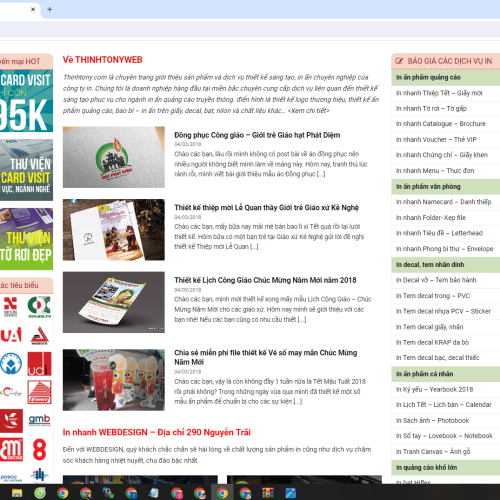Image resolution: width=500 pixels, height=500 pixels.
Task: Open In nhanh Tiêu đề – Letterhead
Action: coord(439,233)
